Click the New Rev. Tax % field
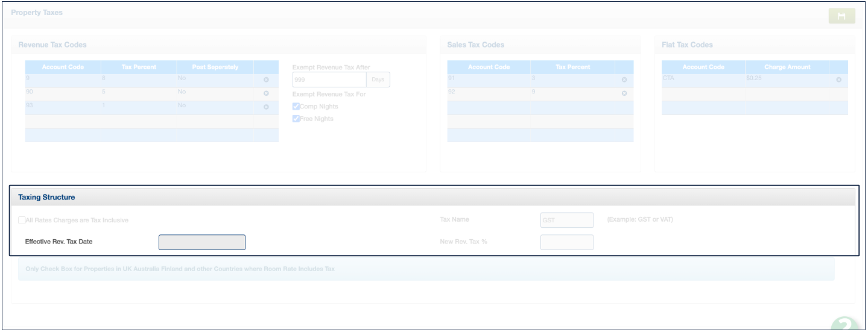This screenshot has width=868, height=332. pyautogui.click(x=566, y=242)
